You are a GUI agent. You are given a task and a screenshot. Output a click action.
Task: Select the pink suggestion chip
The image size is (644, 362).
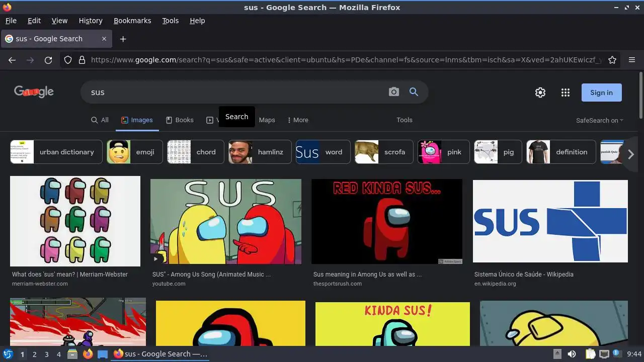click(444, 152)
